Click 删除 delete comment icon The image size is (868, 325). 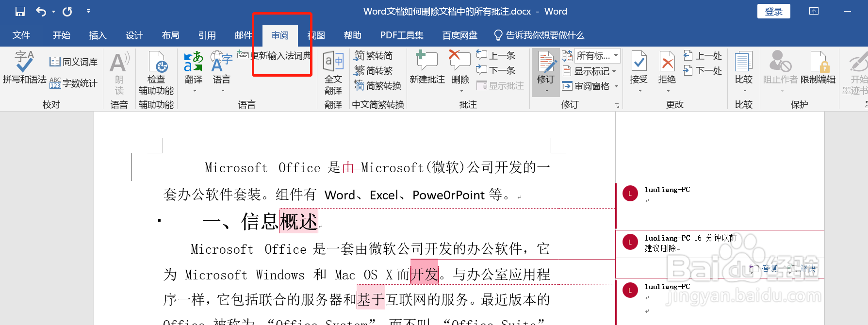coord(459,61)
